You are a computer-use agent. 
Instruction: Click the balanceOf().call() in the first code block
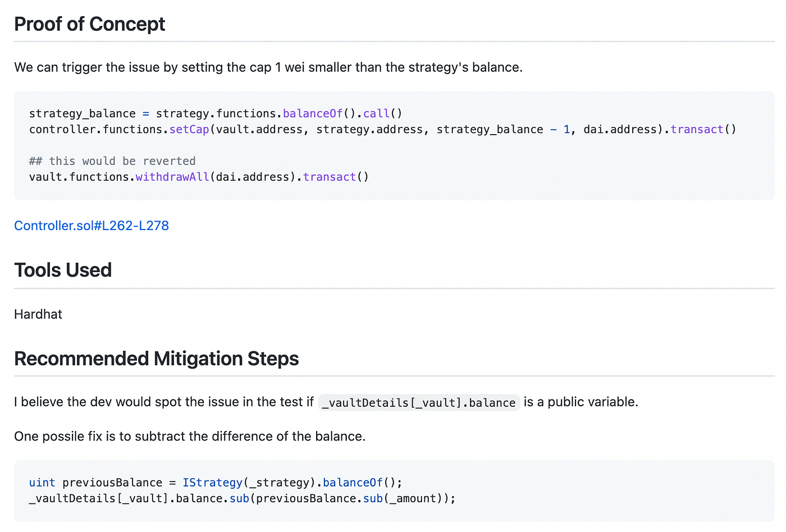pos(342,113)
